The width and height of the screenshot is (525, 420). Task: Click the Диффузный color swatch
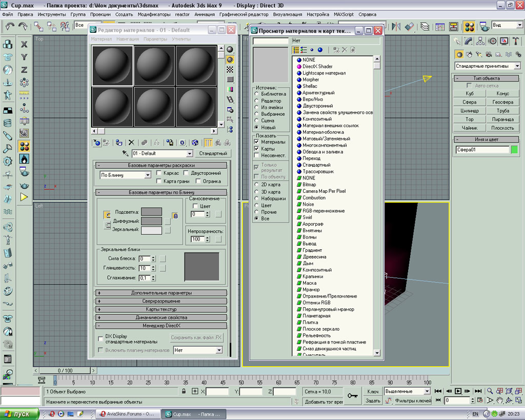(x=151, y=221)
